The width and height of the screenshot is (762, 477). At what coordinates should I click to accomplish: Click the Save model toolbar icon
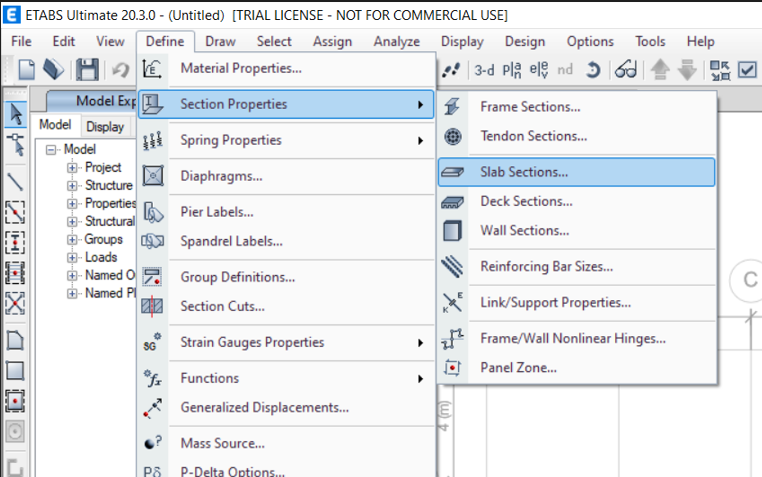[87, 69]
